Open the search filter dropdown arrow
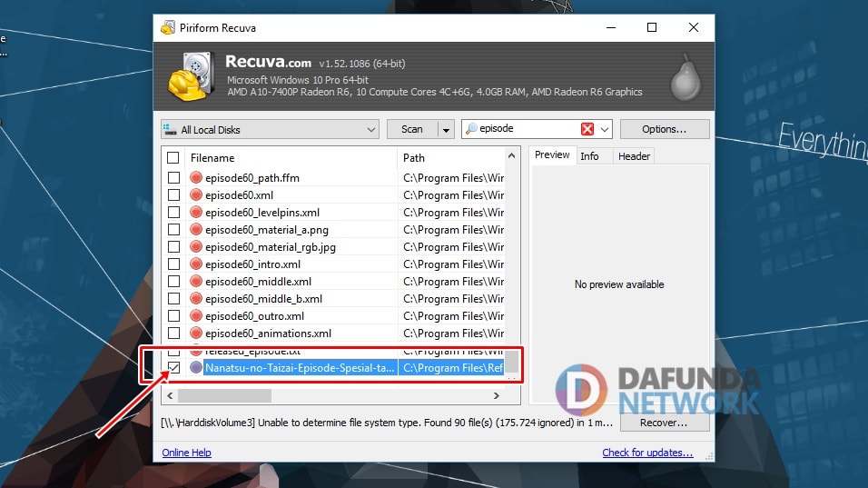 pos(605,129)
